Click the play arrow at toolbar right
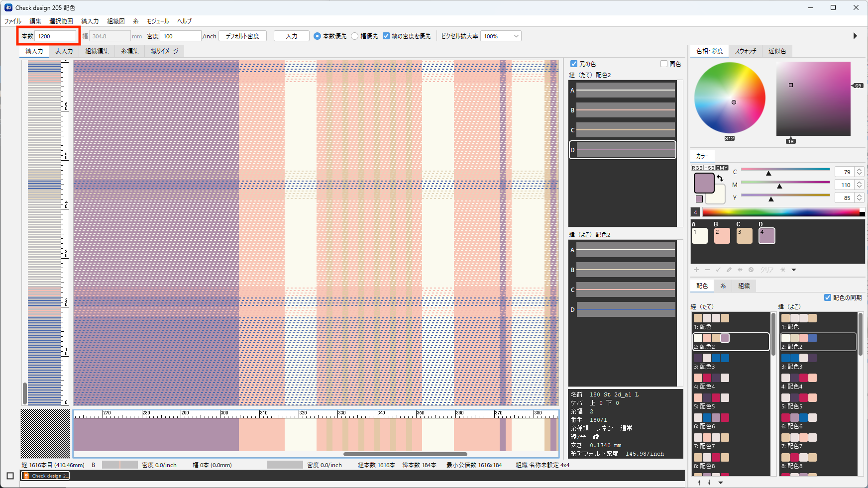Viewport: 868px width, 488px height. [855, 36]
